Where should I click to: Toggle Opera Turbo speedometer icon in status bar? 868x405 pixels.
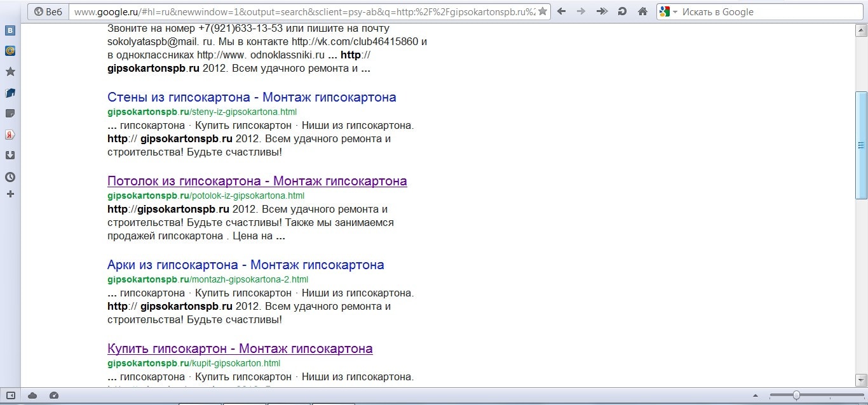54,395
